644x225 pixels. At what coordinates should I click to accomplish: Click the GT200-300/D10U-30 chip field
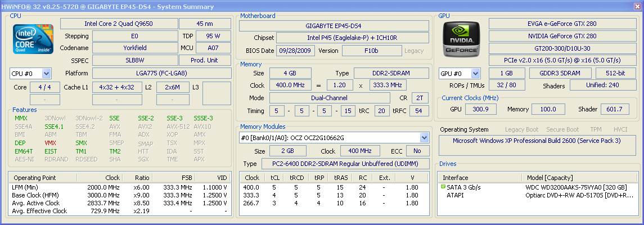click(x=562, y=48)
